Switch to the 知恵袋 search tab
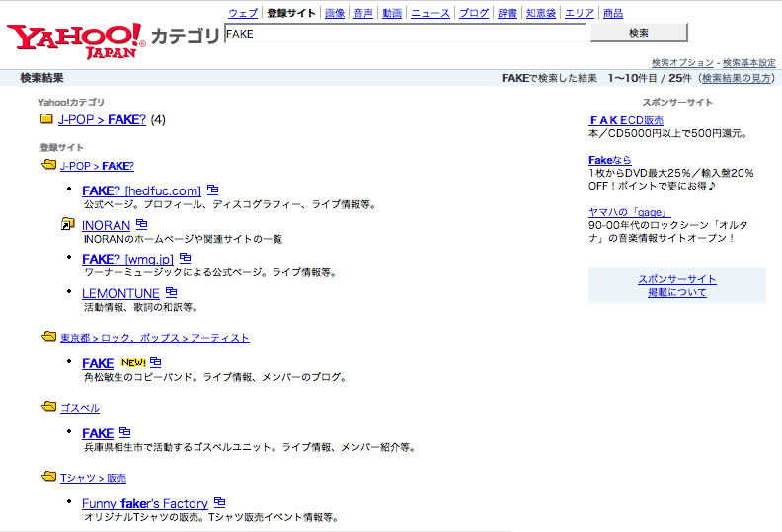The height and width of the screenshot is (532, 782). [x=541, y=13]
